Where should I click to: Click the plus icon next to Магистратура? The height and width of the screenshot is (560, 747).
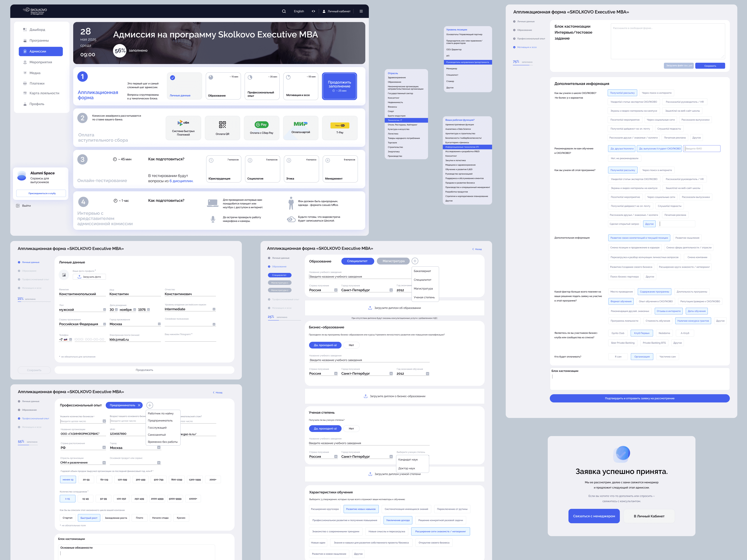click(415, 261)
